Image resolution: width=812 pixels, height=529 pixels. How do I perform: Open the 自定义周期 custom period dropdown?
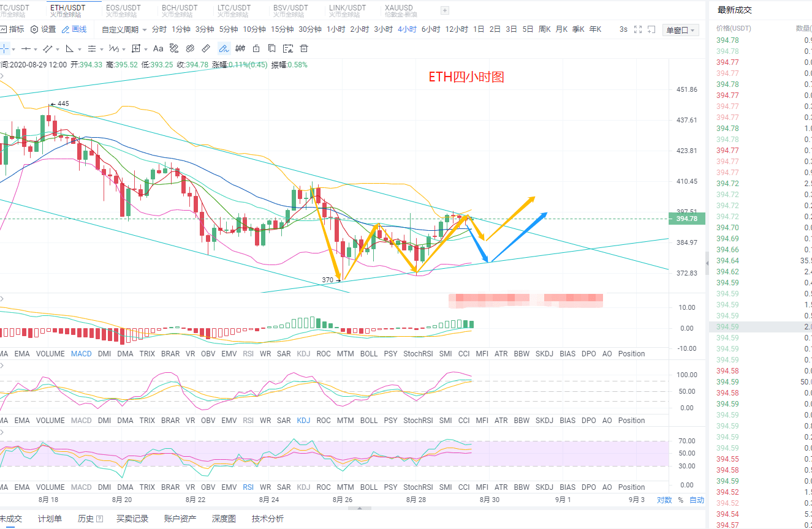pyautogui.click(x=124, y=29)
